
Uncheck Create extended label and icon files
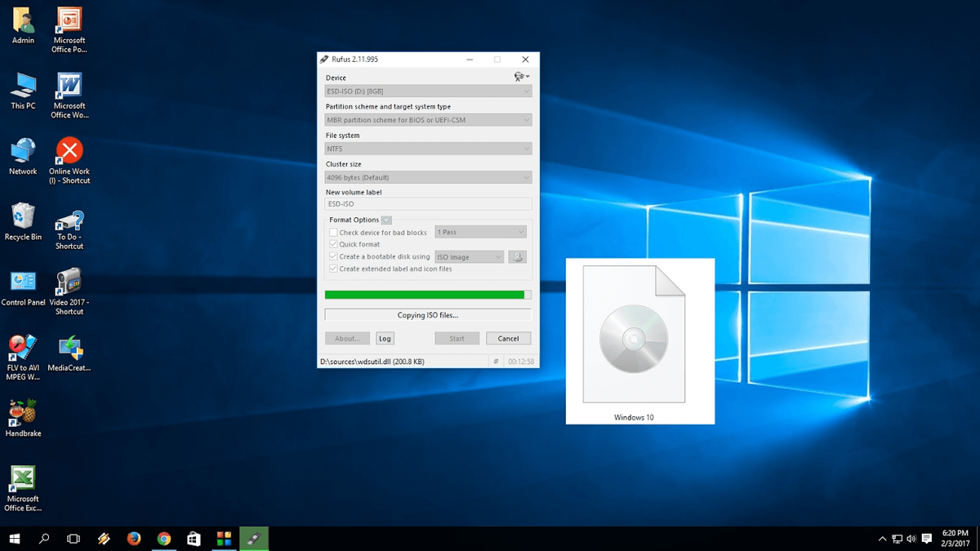[x=333, y=269]
